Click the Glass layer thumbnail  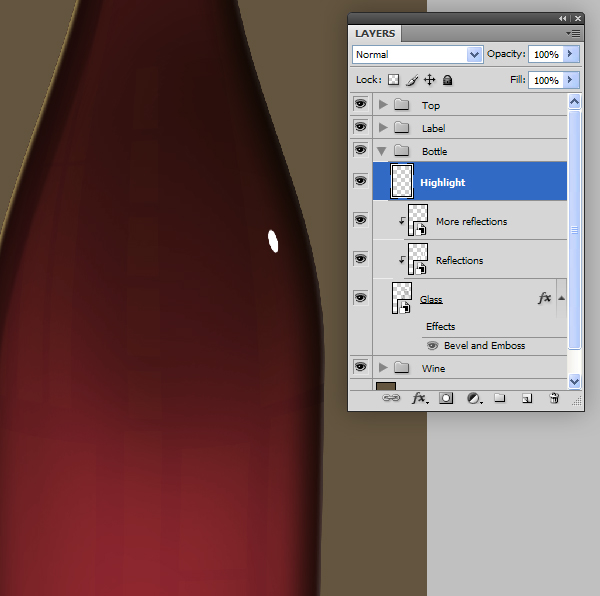pos(401,298)
